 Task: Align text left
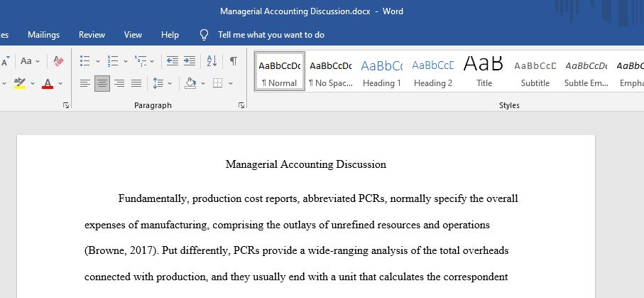(x=85, y=83)
